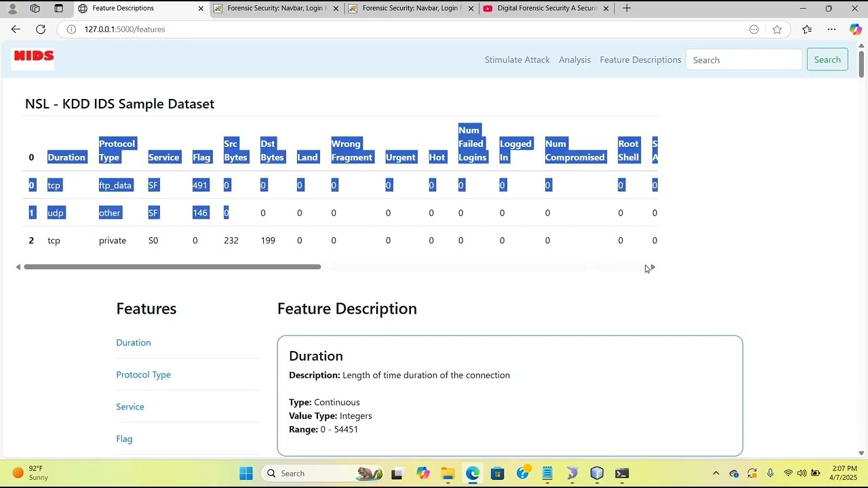This screenshot has width=868, height=488.
Task: Show hidden system tray icons
Action: (715, 473)
